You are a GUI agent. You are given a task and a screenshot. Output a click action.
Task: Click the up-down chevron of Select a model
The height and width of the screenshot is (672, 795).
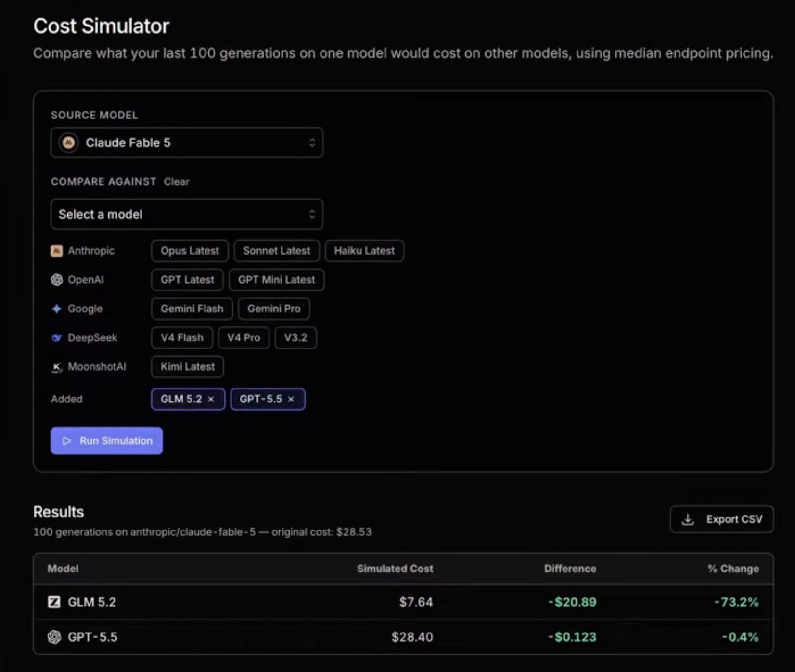[x=312, y=214]
